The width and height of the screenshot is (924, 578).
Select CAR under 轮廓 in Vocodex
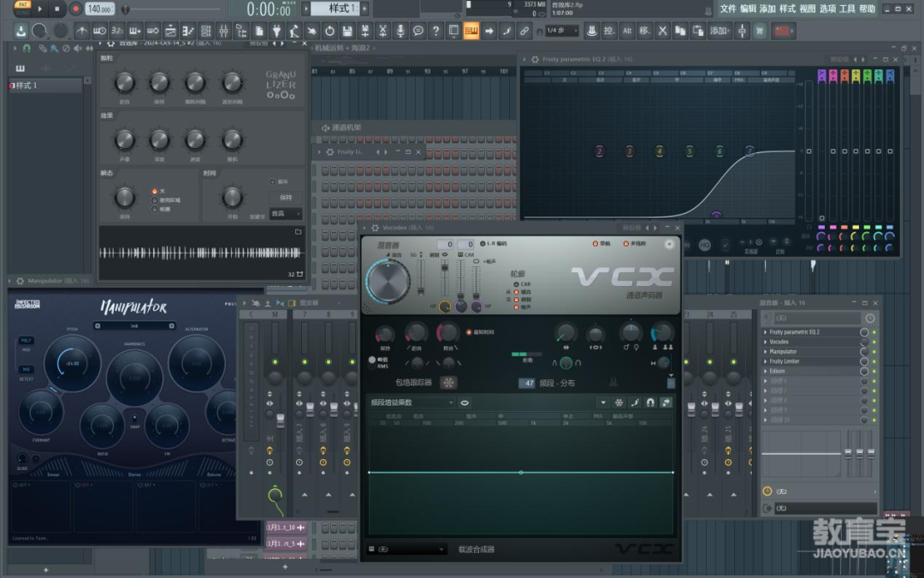516,284
